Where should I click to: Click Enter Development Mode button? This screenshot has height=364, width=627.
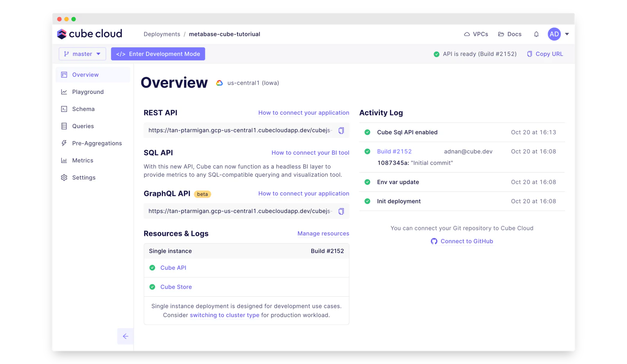(x=158, y=54)
